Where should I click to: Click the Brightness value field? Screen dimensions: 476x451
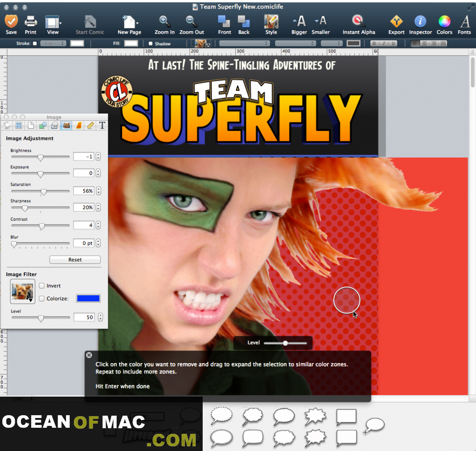click(84, 156)
